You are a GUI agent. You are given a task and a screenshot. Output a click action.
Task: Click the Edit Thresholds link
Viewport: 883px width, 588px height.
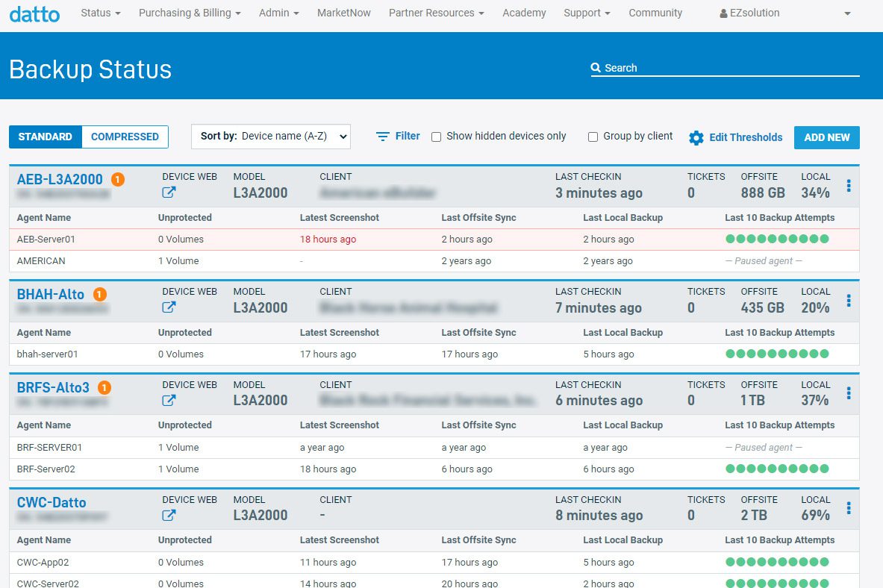[746, 137]
